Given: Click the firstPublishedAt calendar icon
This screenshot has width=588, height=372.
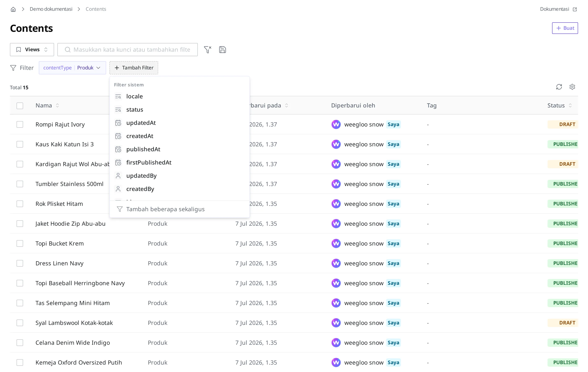Looking at the screenshot, I should 118,162.
